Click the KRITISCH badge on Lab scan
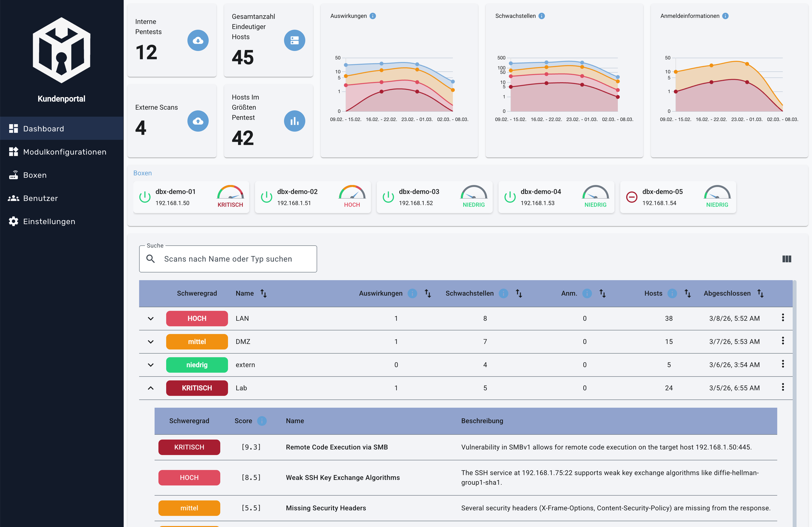Screen dimensions: 812x527 197,388
